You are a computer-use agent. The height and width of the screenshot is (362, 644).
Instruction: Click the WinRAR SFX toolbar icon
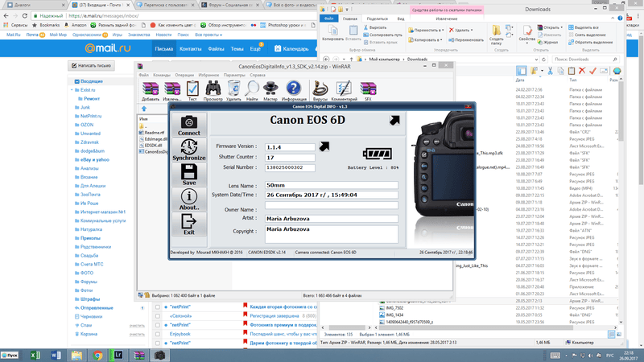[x=367, y=91]
